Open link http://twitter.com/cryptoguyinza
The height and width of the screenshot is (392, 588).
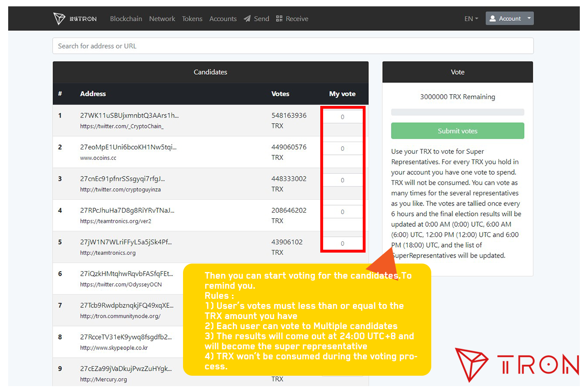tap(120, 190)
